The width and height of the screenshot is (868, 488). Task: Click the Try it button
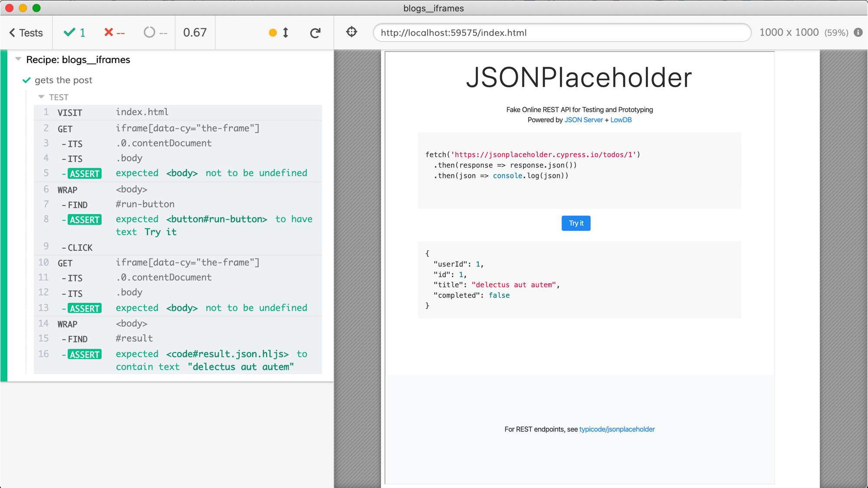[576, 223]
